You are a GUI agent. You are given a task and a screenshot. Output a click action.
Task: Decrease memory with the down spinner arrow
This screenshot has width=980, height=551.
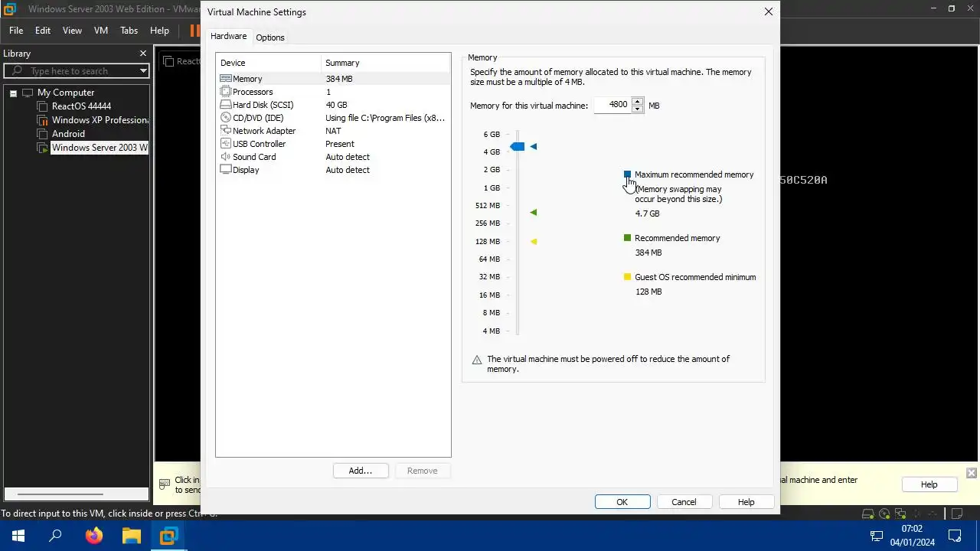(x=638, y=109)
